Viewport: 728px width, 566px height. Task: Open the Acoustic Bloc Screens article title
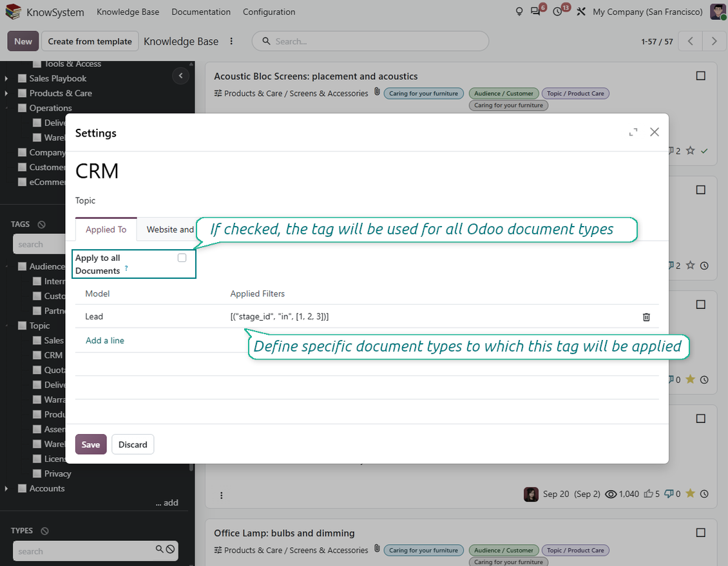[x=316, y=76]
